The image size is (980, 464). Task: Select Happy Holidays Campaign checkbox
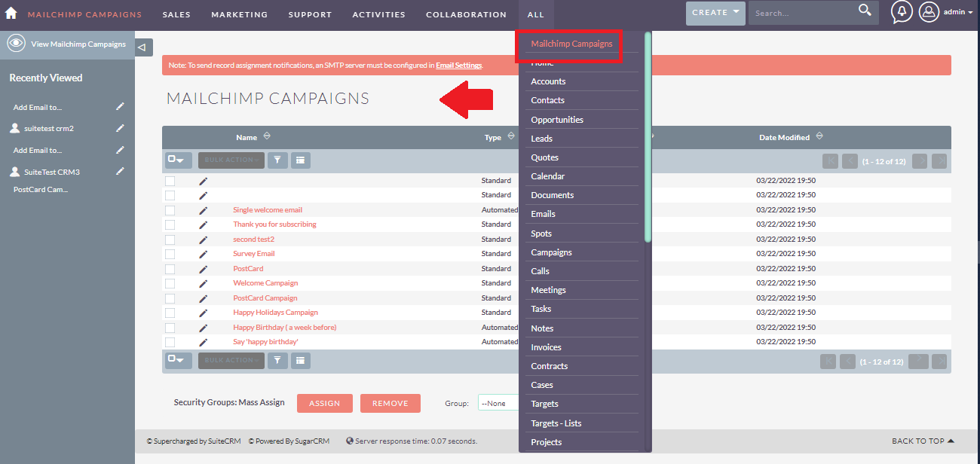point(170,313)
